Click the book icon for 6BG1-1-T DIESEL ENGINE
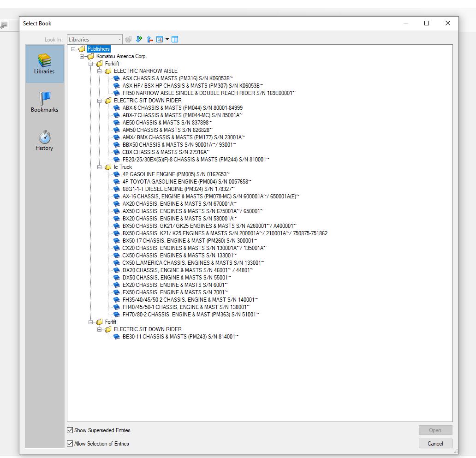The width and height of the screenshot is (476, 458). [117, 189]
